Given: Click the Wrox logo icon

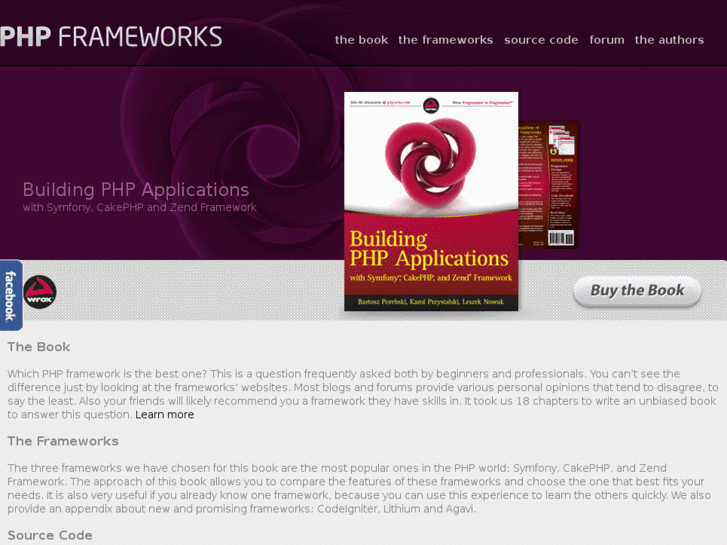Looking at the screenshot, I should pos(40,292).
